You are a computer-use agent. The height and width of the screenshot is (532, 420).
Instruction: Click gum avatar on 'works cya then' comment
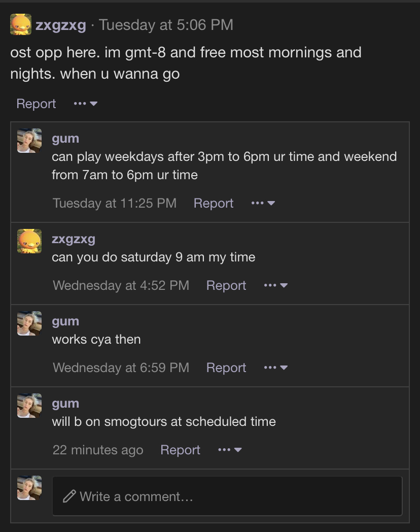coord(29,323)
